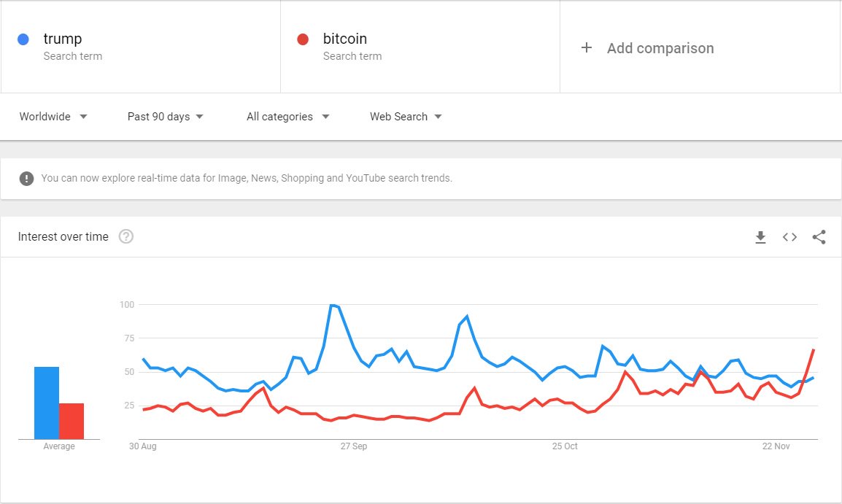Click the blue trump color dot
Screen dimensions: 842x504
(23, 39)
